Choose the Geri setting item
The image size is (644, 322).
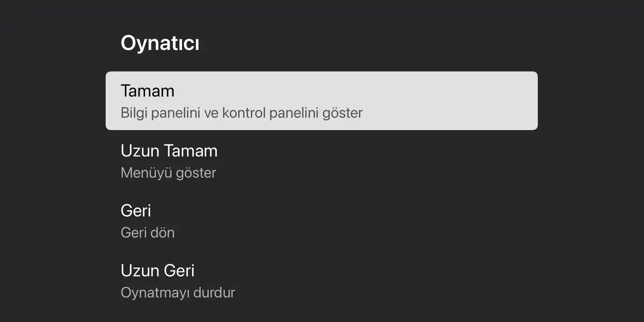click(321, 221)
